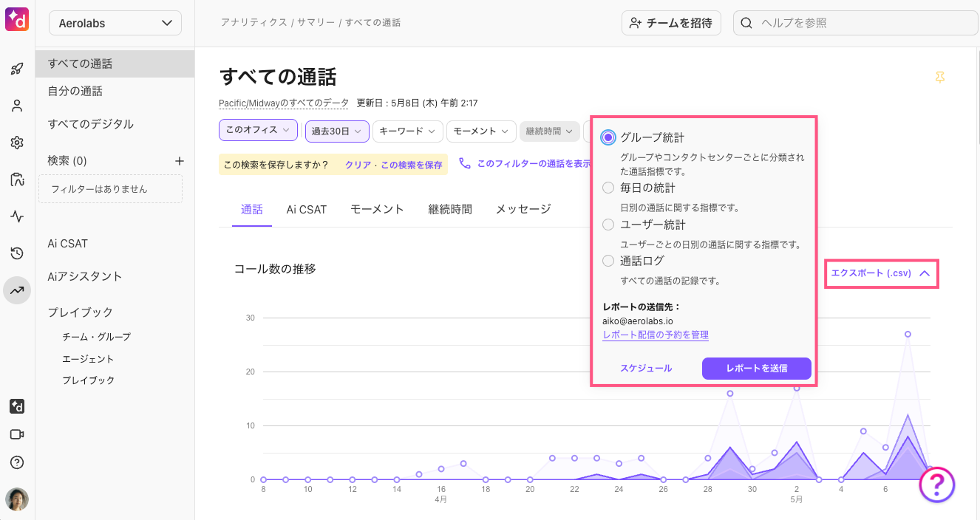Open the モーメント filter dropdown
This screenshot has height=520, width=980.
tap(481, 131)
